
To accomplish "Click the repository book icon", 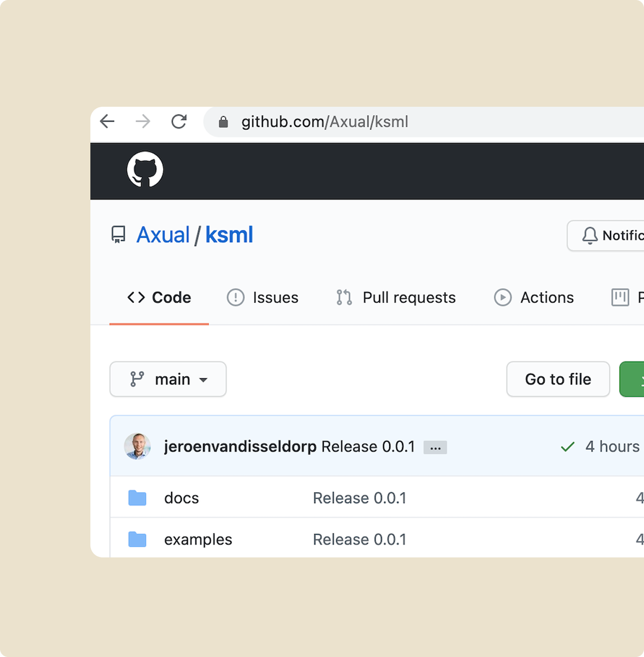I will [118, 235].
